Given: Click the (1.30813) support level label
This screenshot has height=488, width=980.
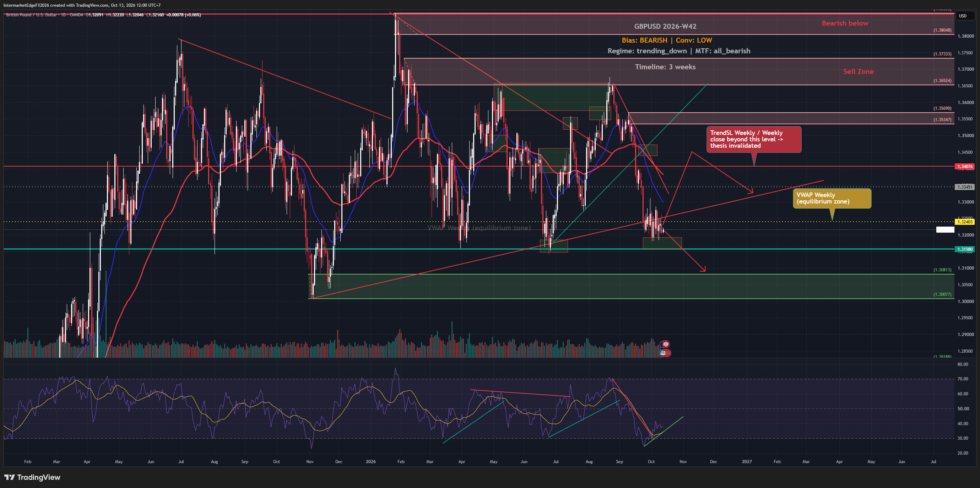Looking at the screenshot, I should tap(942, 270).
